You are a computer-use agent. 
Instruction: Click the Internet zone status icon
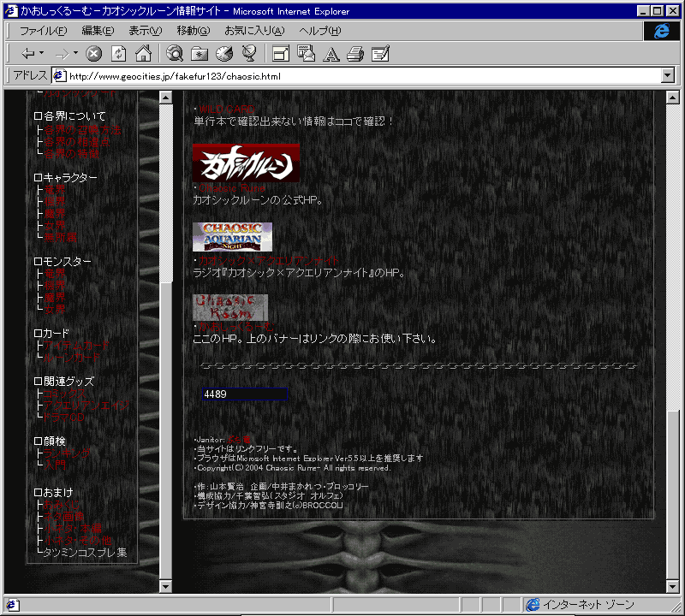[x=533, y=605]
